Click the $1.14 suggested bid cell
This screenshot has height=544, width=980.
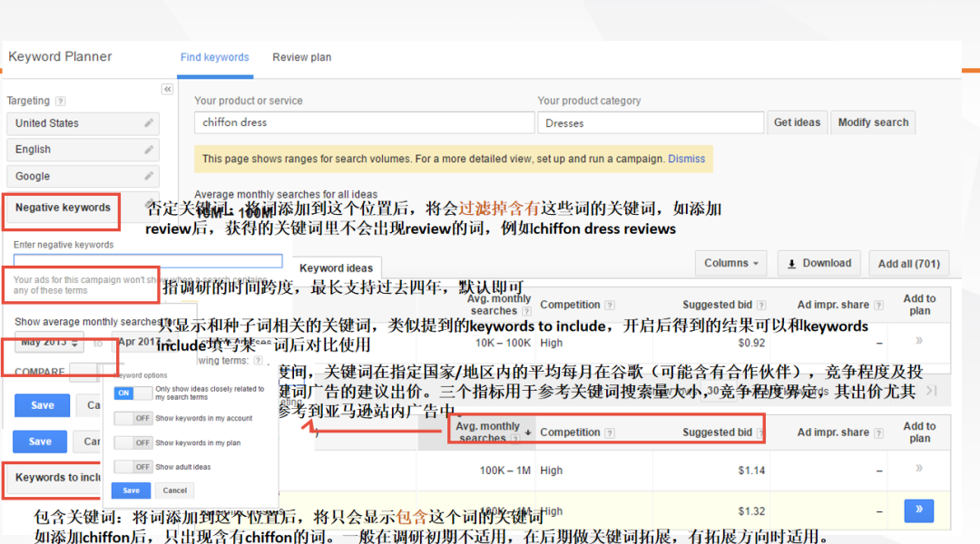point(751,471)
